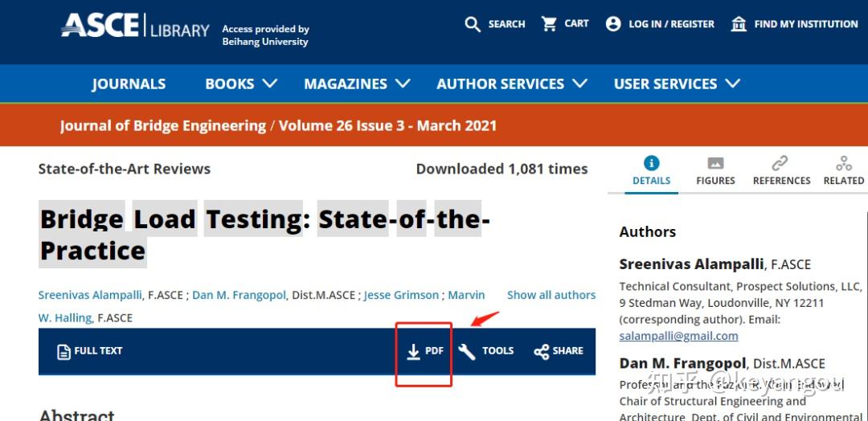Viewport: 868px width, 421px height.
Task: Switch to the References tab
Action: tap(781, 171)
